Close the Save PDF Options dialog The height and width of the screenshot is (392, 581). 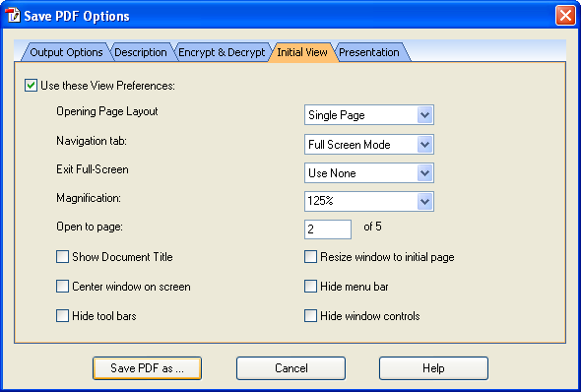click(565, 16)
